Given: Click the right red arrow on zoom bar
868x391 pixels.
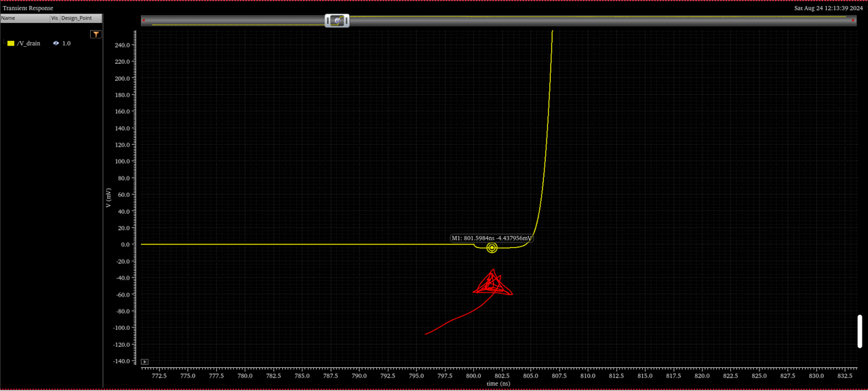Looking at the screenshot, I should (853, 20).
